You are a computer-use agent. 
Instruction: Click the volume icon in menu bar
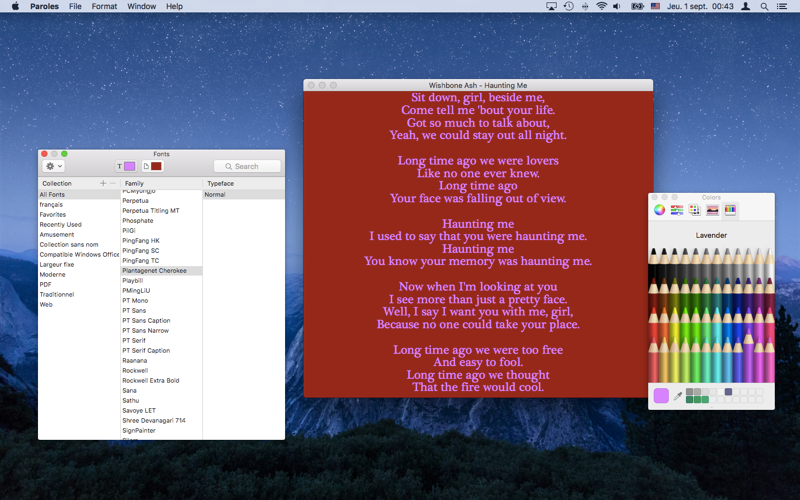click(x=617, y=6)
